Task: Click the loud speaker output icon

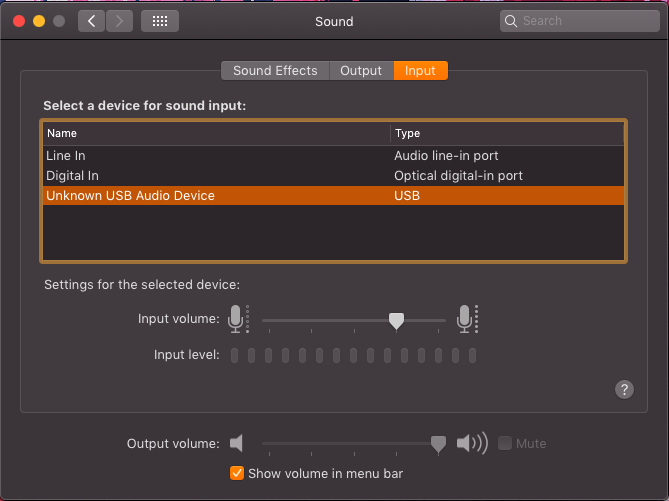Action: [x=471, y=443]
